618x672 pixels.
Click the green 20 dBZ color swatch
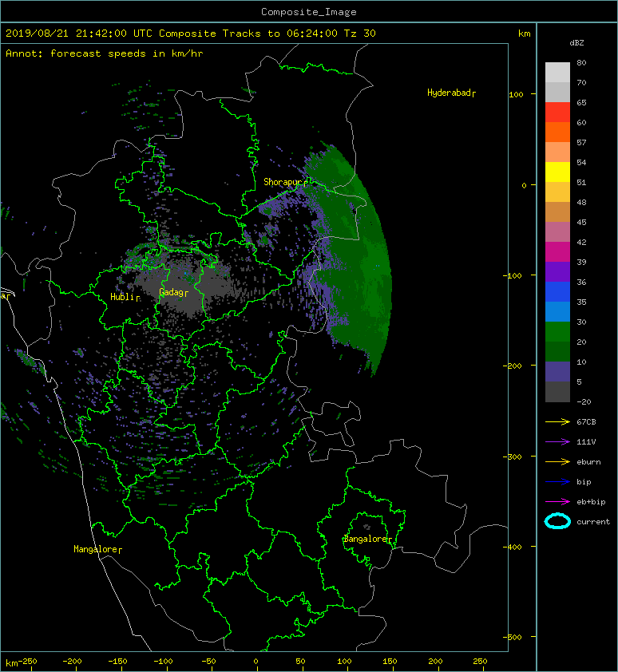(x=557, y=332)
